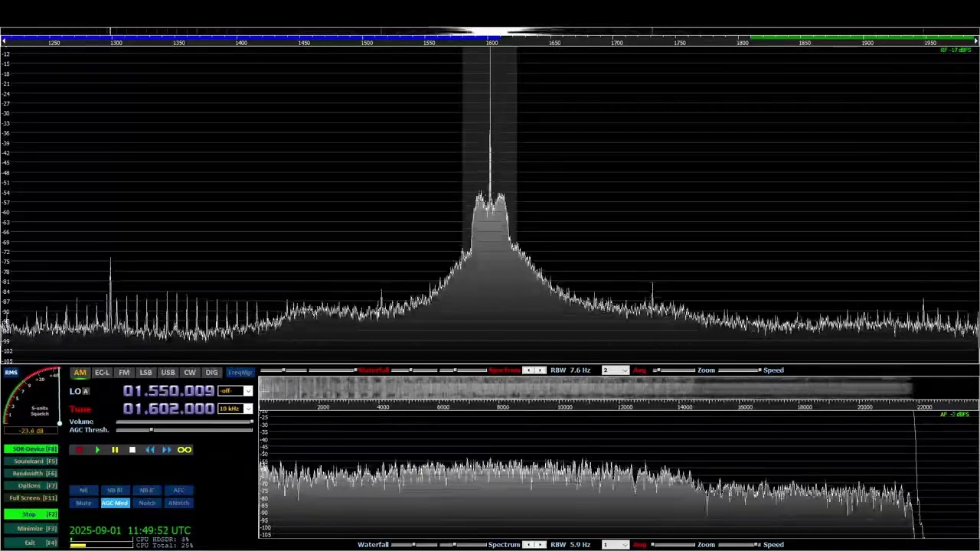Pause playback with the yellow pause icon

[x=115, y=450]
